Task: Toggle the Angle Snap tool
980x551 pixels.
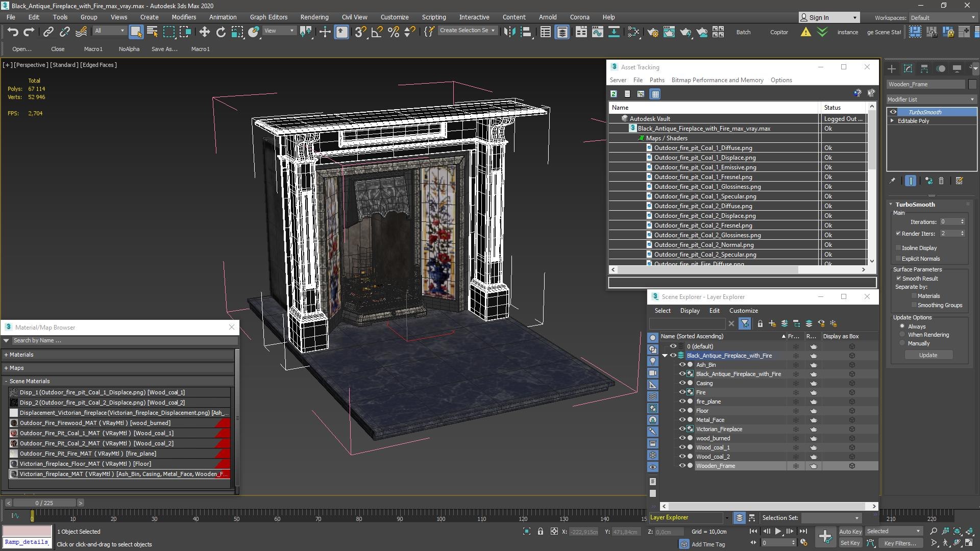Action: (x=377, y=32)
